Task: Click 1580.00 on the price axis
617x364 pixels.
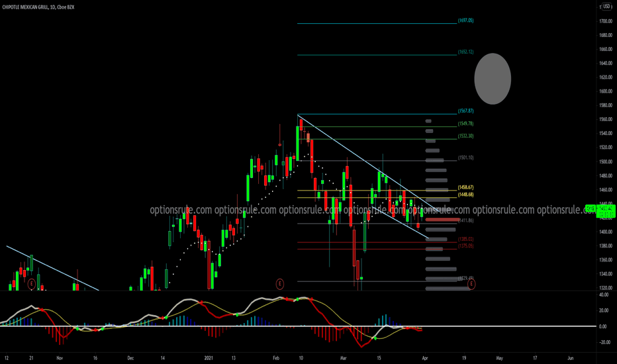Action: click(606, 105)
